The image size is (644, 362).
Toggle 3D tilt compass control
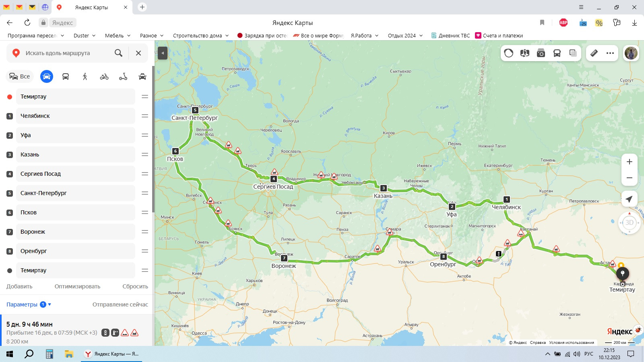coord(630,222)
